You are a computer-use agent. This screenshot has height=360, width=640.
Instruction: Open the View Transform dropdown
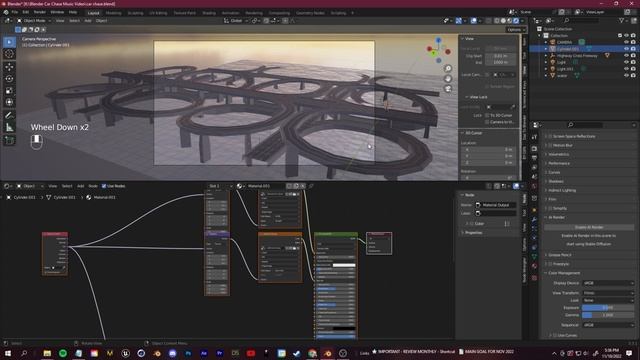pos(608,293)
